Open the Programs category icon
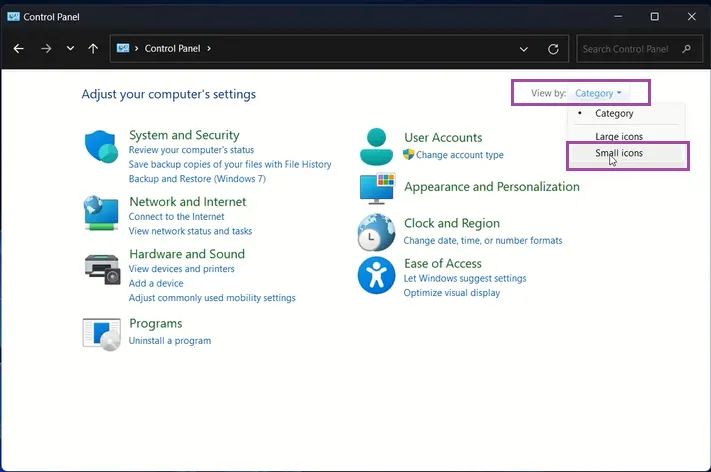 101,333
